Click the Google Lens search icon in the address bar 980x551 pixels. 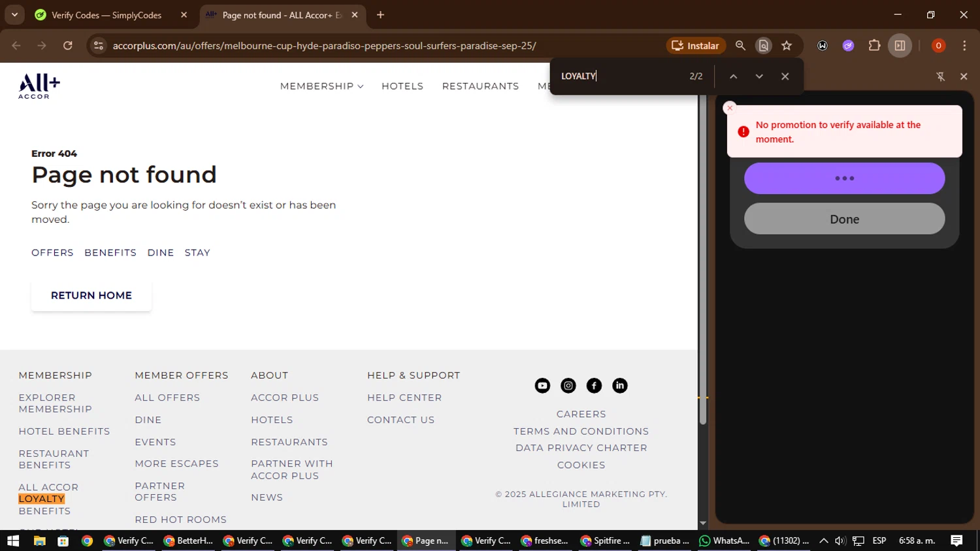tap(763, 46)
